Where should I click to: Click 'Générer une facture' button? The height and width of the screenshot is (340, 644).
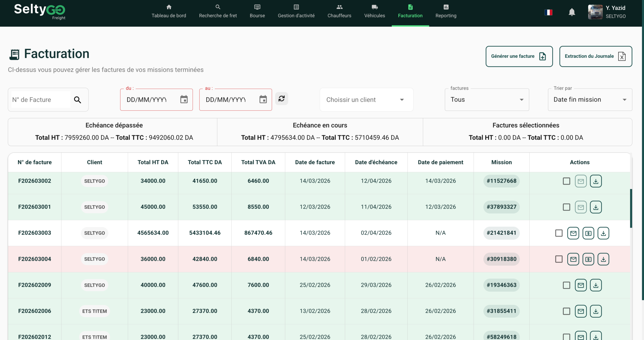coord(519,56)
